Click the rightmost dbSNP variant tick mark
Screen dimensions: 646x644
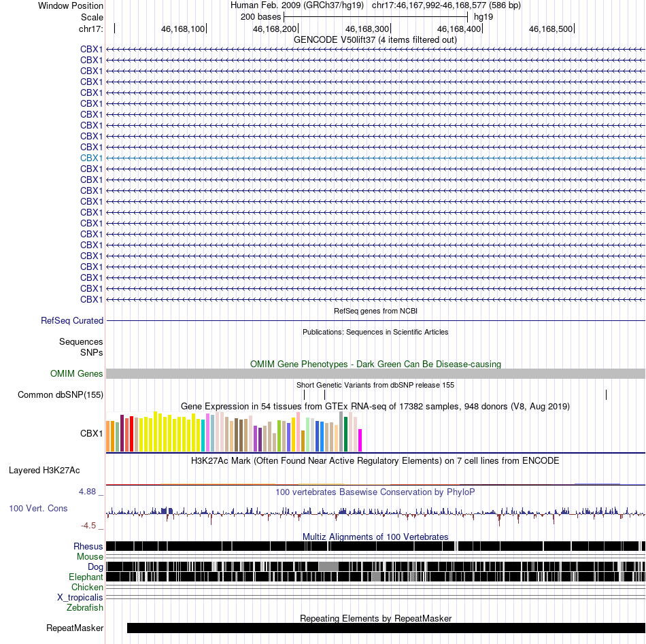(x=606, y=394)
